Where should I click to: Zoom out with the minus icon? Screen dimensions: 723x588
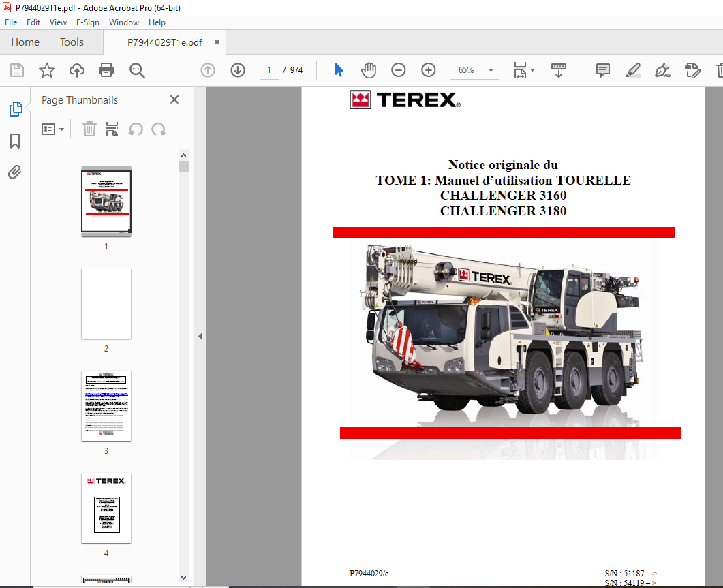point(399,70)
